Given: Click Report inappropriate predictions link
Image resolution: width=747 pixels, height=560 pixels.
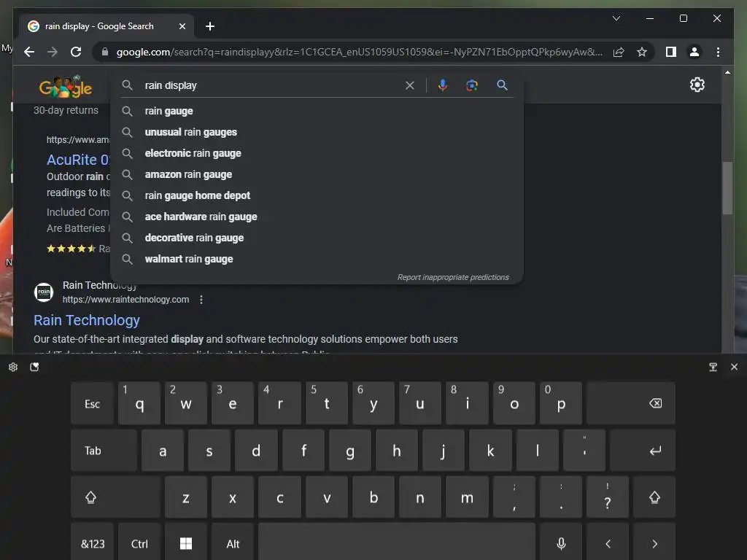Looking at the screenshot, I should tap(453, 277).
